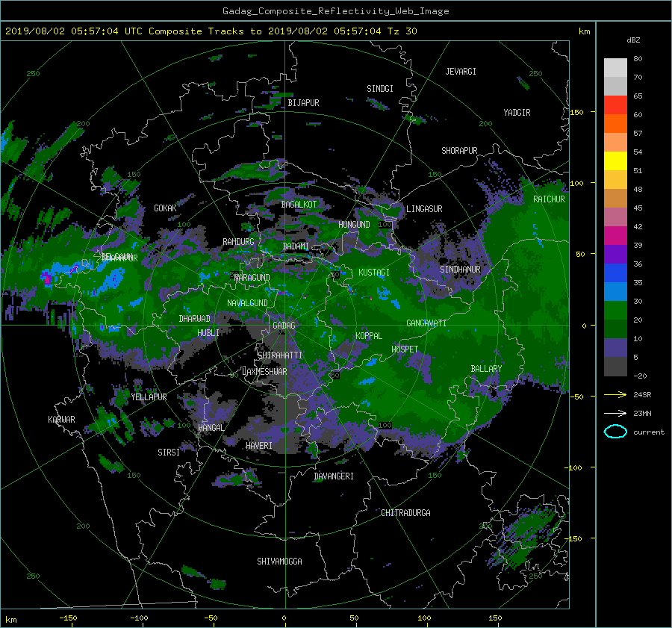
Task: Click the SINDHANUR city label
Action: coord(460,270)
